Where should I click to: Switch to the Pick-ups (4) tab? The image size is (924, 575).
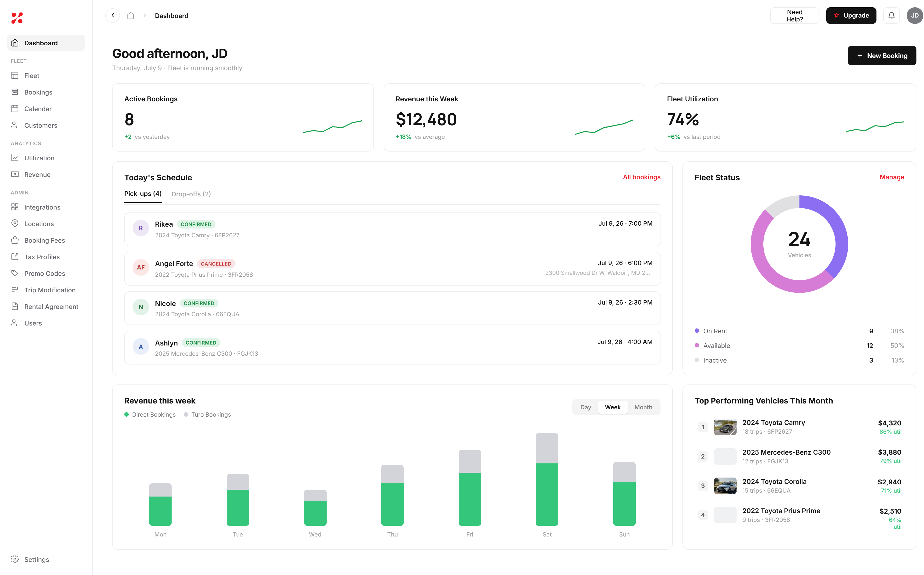143,194
